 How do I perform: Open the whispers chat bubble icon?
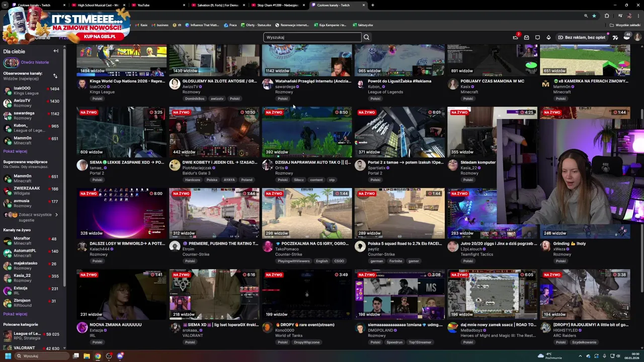pyautogui.click(x=537, y=37)
